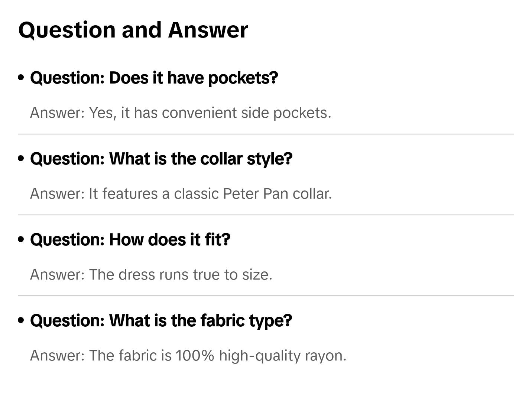This screenshot has height=398, width=532.
Task: Click '100%' in the fabric answer
Action: [x=195, y=356]
